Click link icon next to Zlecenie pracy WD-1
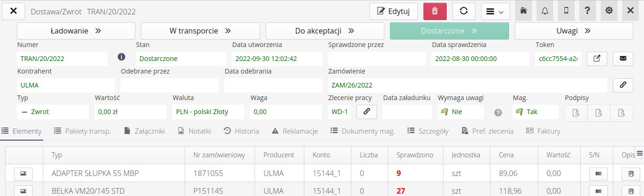The image size is (644, 196). pos(366,112)
